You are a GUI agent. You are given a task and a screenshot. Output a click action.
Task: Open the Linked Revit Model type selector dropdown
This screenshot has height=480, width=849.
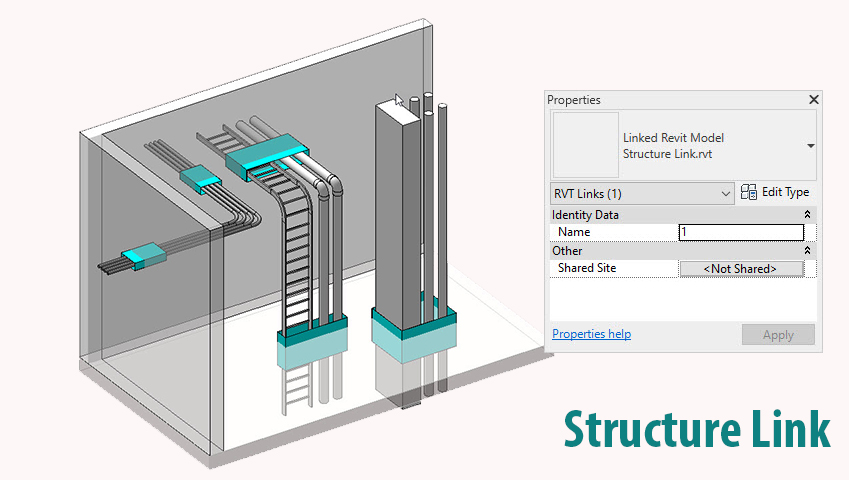point(811,146)
